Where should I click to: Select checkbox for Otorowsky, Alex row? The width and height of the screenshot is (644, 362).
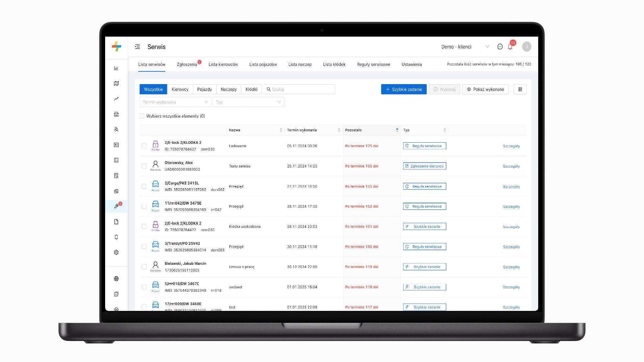tap(144, 166)
